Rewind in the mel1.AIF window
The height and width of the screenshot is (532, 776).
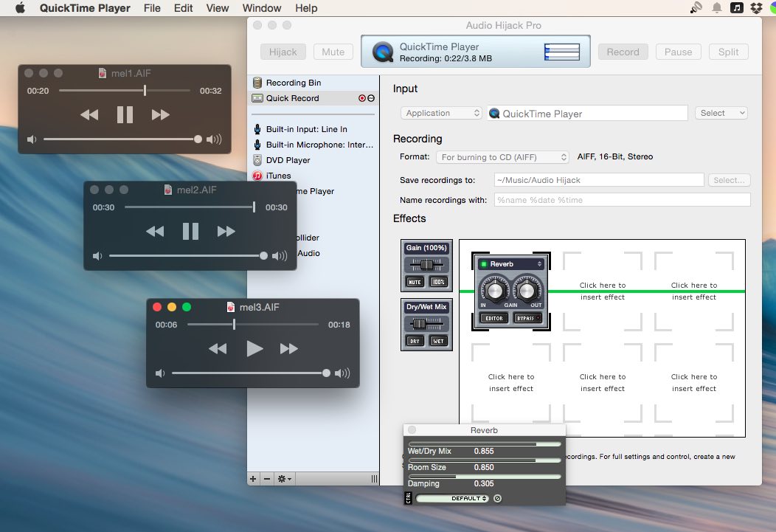pos(89,115)
